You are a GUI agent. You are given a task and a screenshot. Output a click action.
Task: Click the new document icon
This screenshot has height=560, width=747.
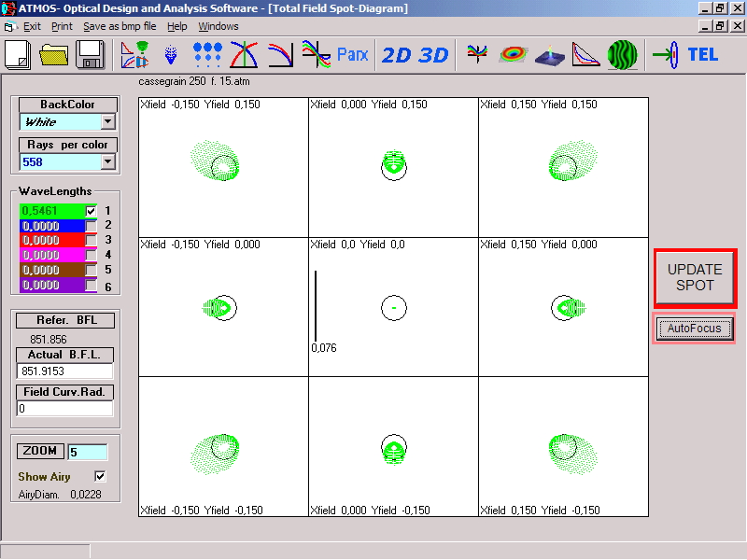pyautogui.click(x=19, y=55)
